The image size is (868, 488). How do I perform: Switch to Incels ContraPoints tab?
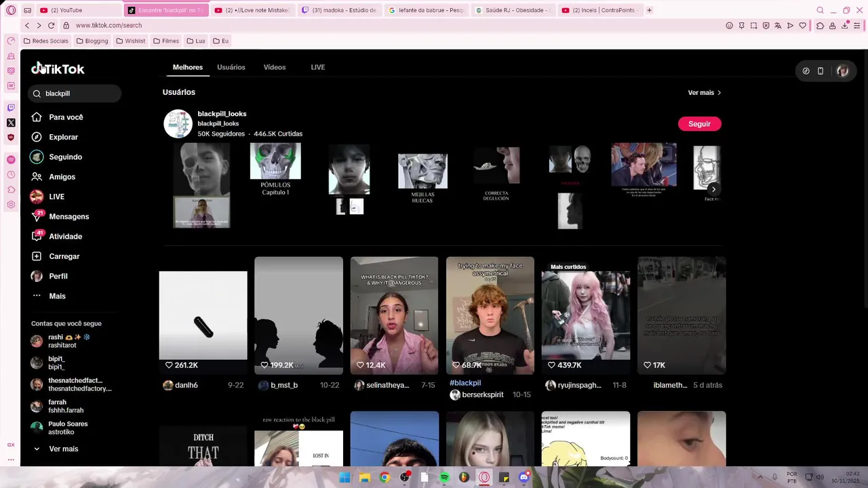(600, 10)
